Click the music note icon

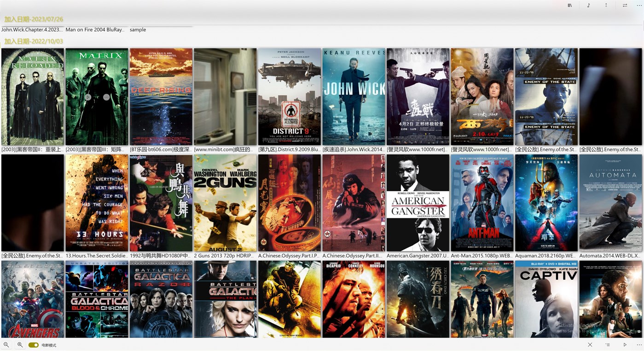(x=588, y=6)
